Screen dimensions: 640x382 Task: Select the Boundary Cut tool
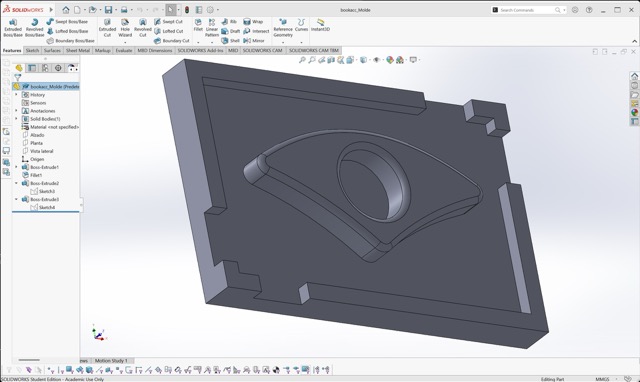tap(171, 41)
